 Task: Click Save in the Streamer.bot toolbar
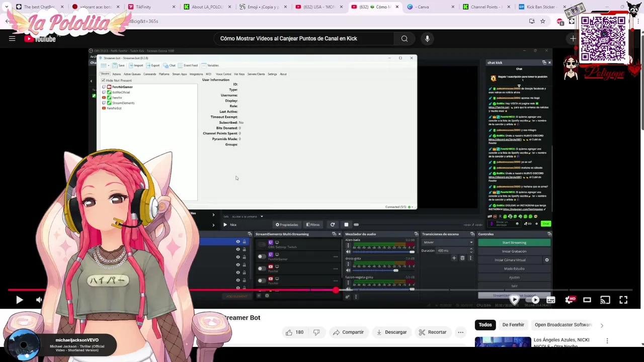pos(119,65)
